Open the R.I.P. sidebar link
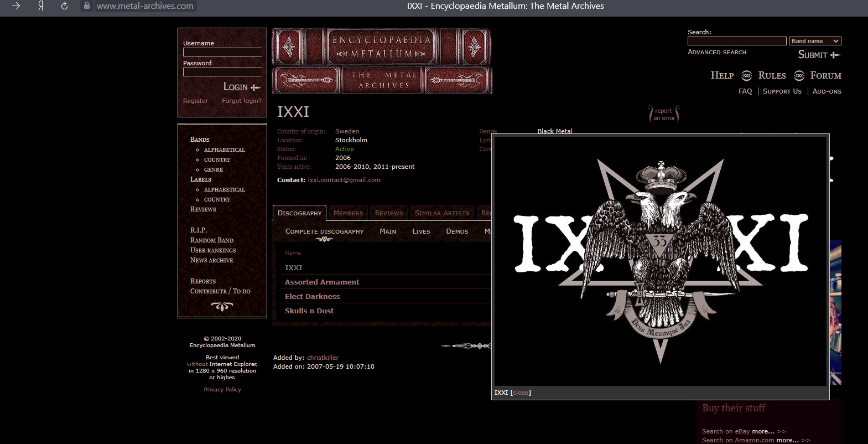Viewport: 868px width, 444px height. (x=198, y=230)
